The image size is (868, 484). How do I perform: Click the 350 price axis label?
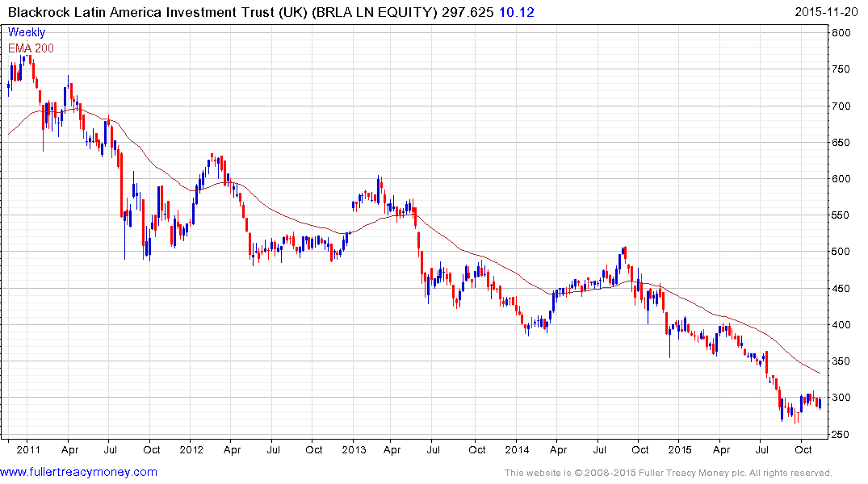point(841,361)
